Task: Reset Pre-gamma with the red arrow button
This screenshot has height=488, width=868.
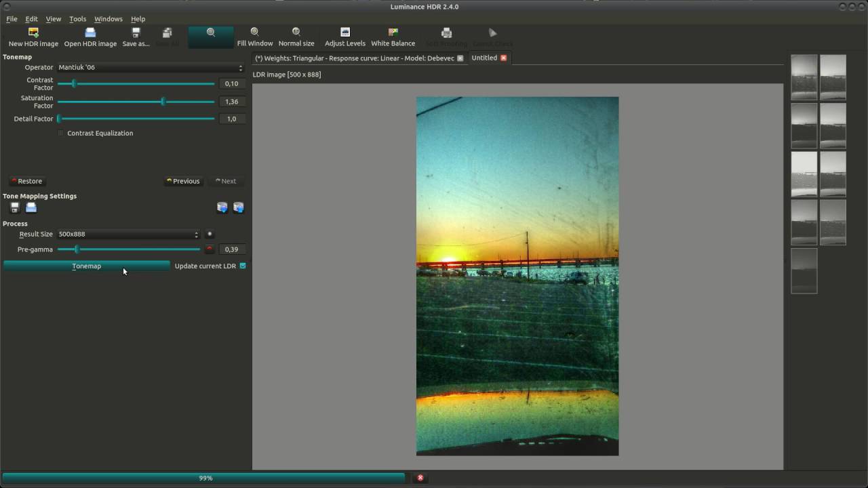Action: click(x=210, y=249)
